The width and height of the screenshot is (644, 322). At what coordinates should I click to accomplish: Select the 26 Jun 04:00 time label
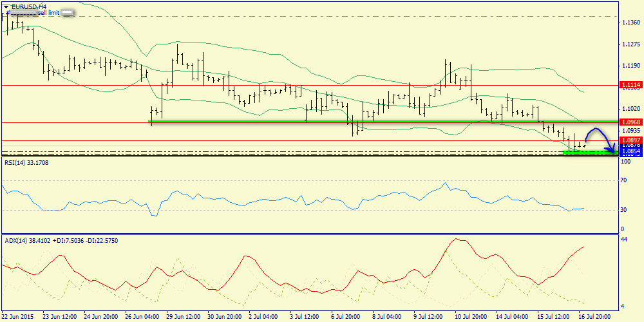coord(142,317)
